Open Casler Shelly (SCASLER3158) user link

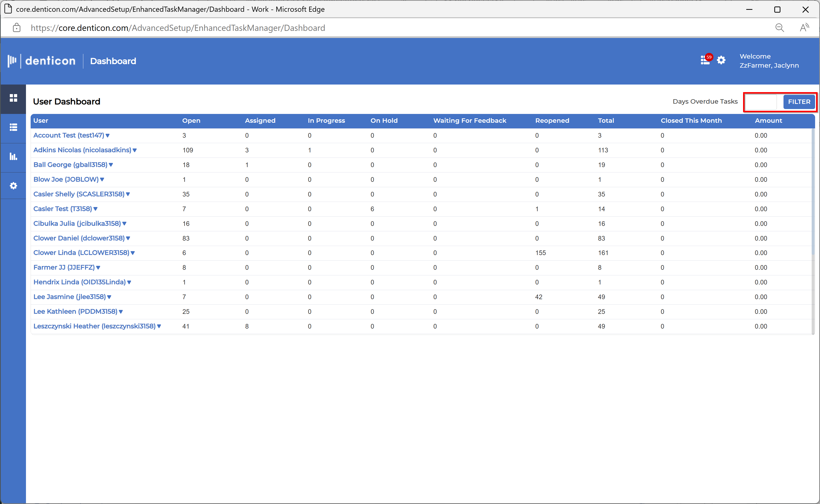79,194
